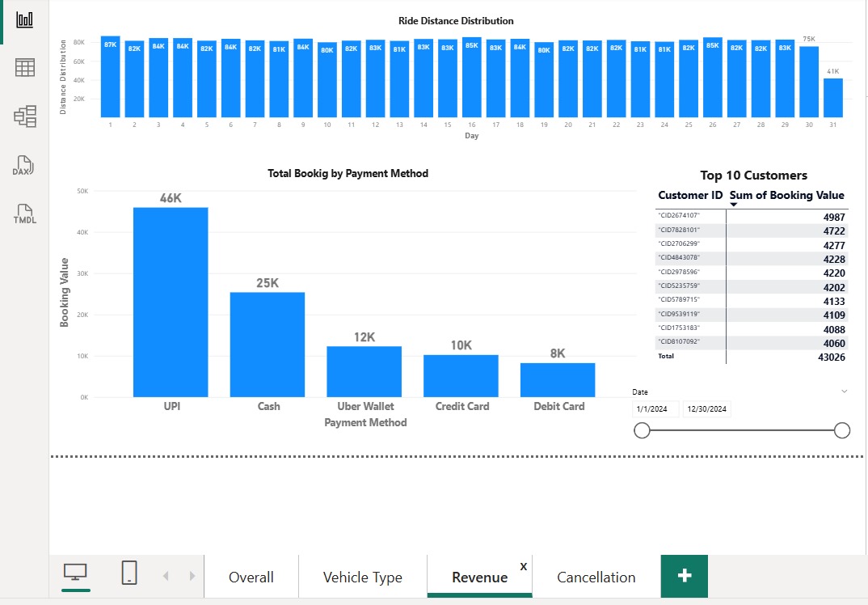The width and height of the screenshot is (868, 605).
Task: Open the Vehicle Type page tab
Action: coord(363,577)
